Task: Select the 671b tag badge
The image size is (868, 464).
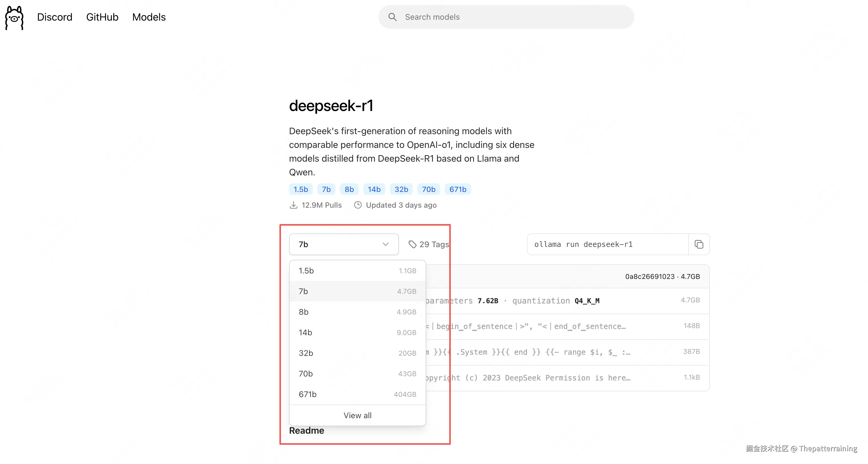Action: pos(457,189)
